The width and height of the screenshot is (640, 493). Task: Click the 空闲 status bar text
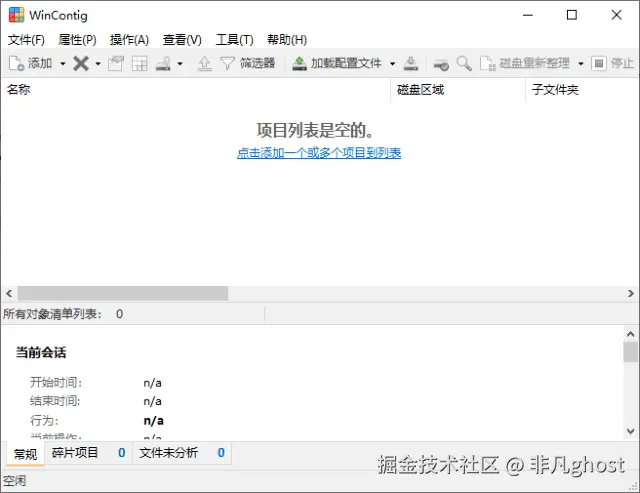(x=14, y=481)
